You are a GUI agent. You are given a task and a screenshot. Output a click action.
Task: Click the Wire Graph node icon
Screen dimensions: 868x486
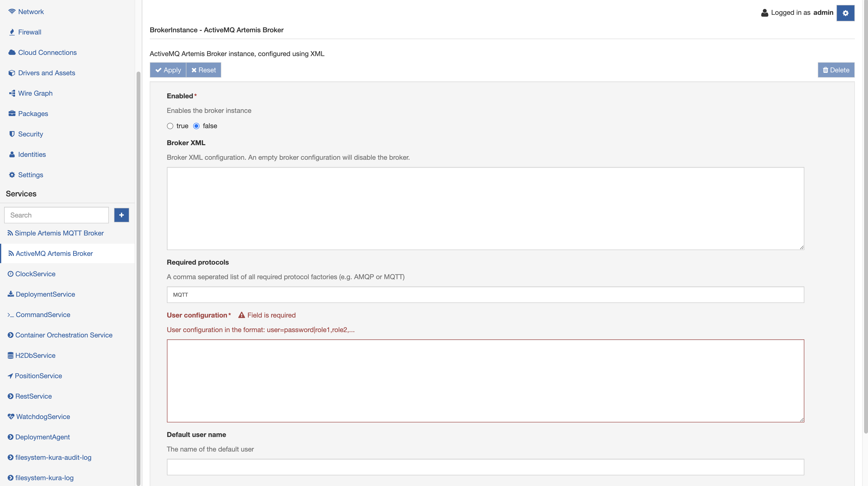[x=12, y=93]
